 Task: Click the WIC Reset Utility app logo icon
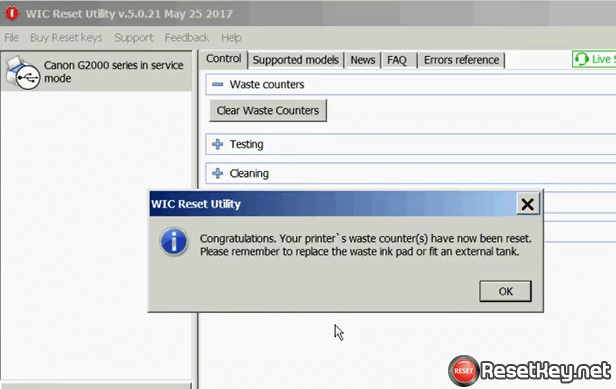pyautogui.click(x=12, y=14)
